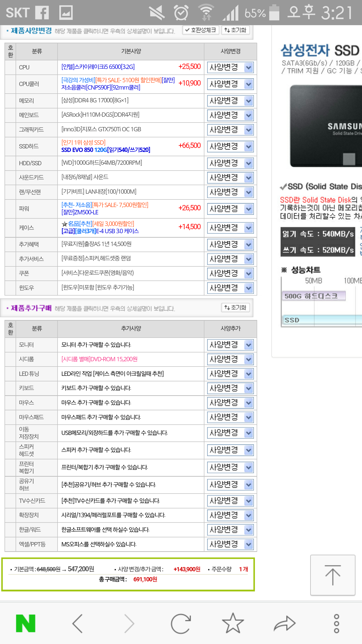Open the CPU 사양변경 dropdown
The width and height of the screenshot is (362, 644).
pos(230,67)
